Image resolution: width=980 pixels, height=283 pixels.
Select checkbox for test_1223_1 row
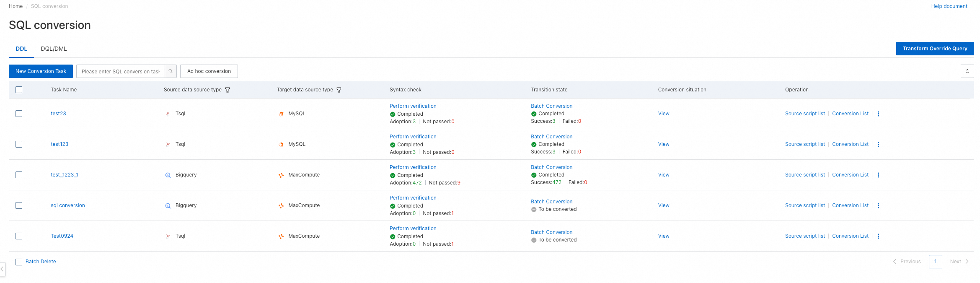[19, 175]
